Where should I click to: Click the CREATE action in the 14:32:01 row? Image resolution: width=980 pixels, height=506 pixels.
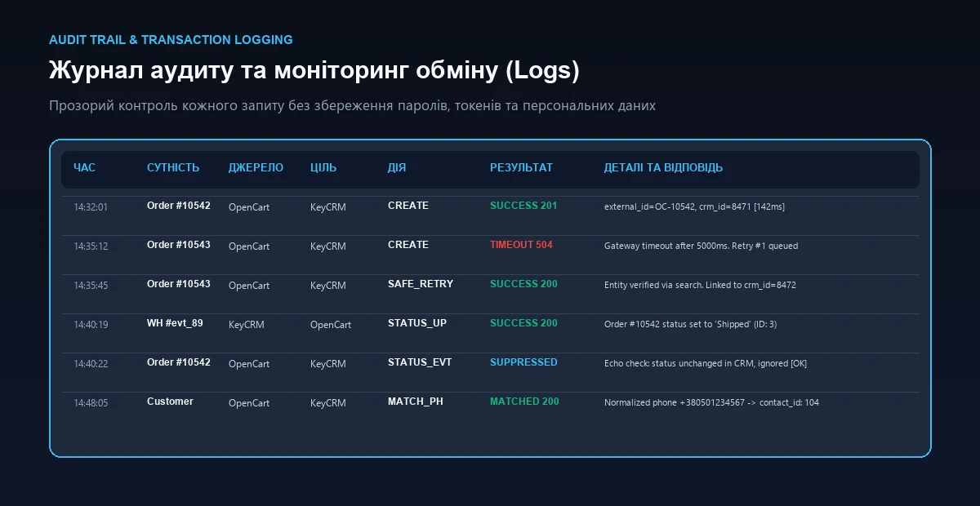point(408,206)
